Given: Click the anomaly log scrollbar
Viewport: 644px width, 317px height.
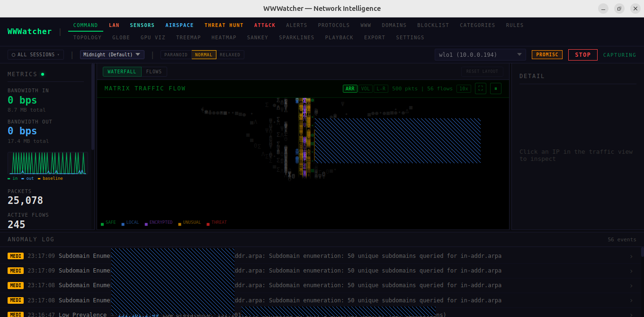Looking at the screenshot, I should [x=642, y=252].
